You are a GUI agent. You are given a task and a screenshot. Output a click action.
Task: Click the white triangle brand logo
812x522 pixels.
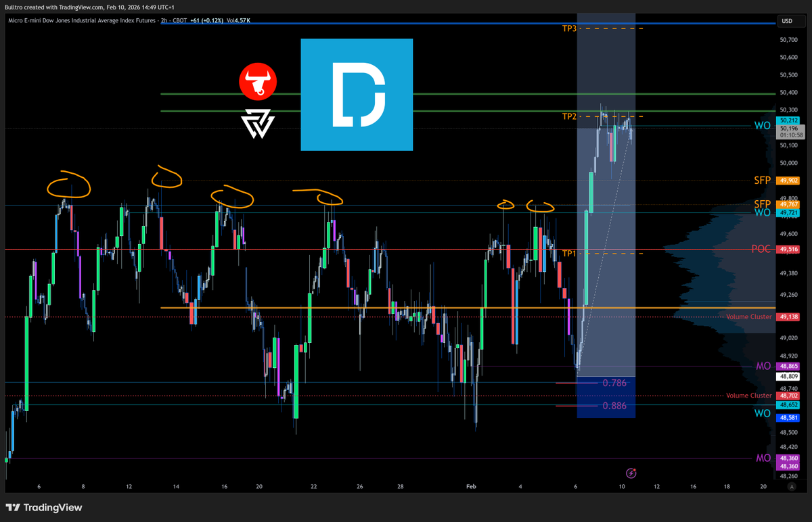[x=258, y=125]
